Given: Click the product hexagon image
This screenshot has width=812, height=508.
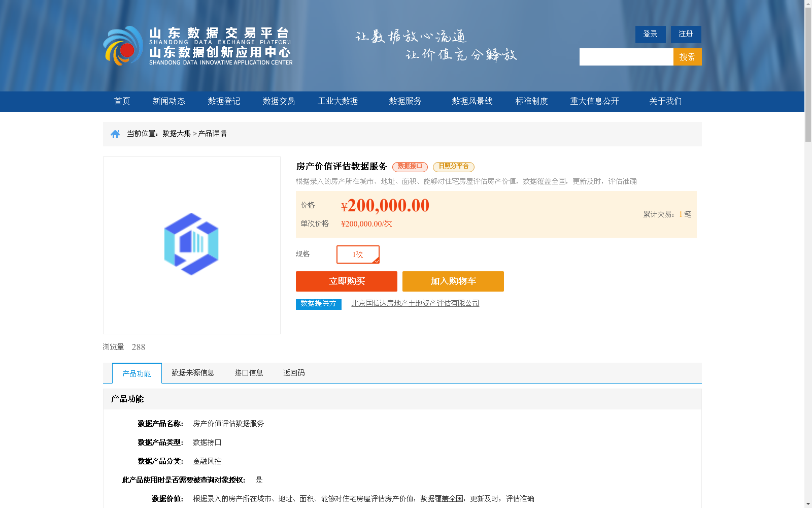Looking at the screenshot, I should point(191,244).
